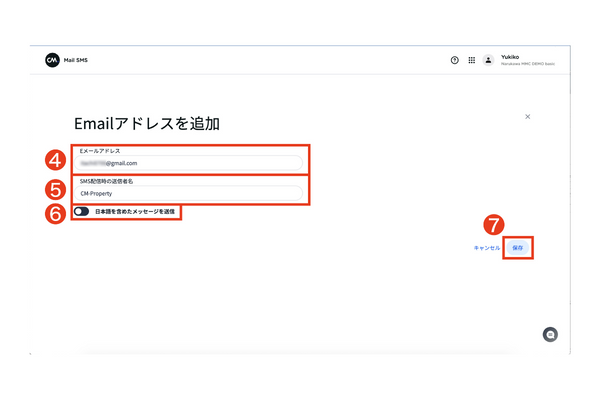This screenshot has height=400, width=600.
Task: Open the help question mark icon
Action: pos(455,60)
